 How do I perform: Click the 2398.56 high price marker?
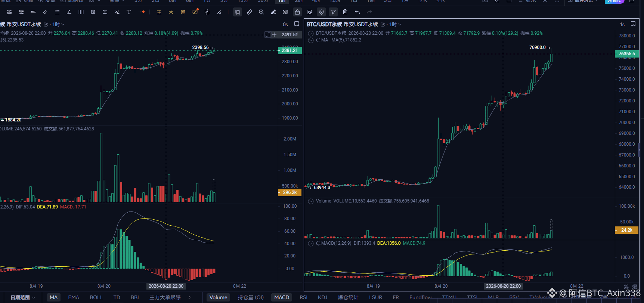click(x=202, y=47)
